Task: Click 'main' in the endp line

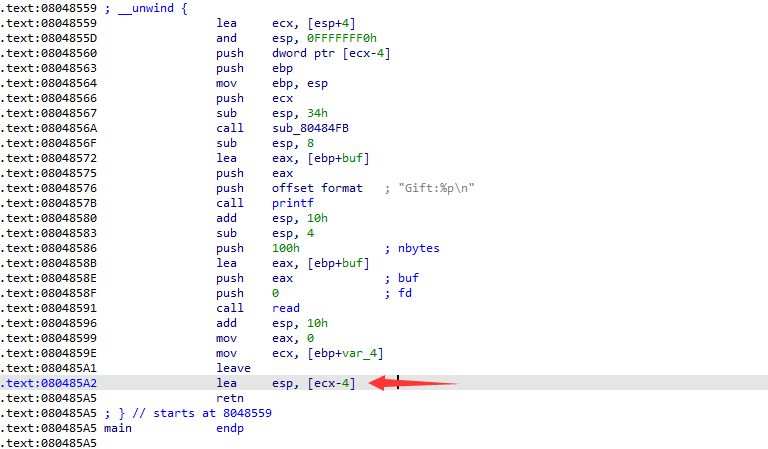Action: click(x=118, y=428)
